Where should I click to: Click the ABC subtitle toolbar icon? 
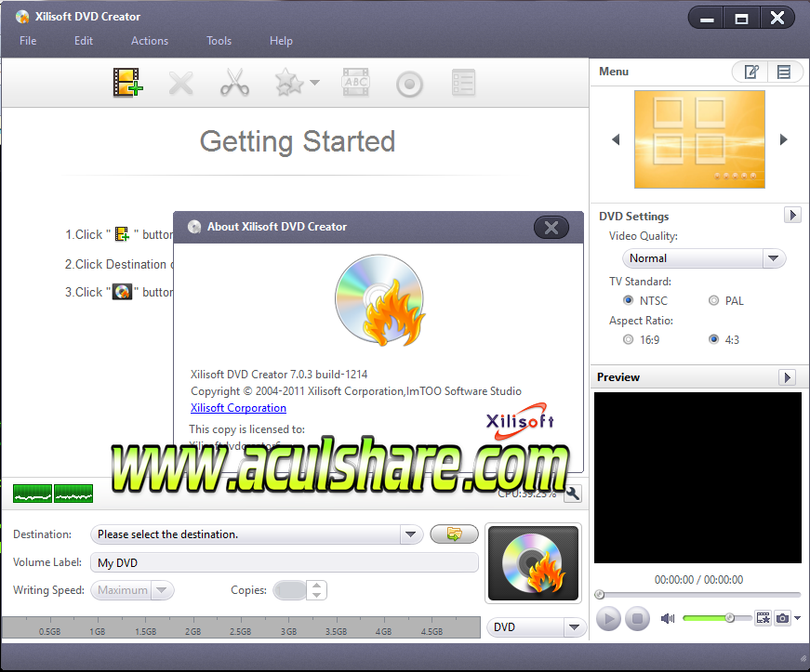click(x=356, y=83)
